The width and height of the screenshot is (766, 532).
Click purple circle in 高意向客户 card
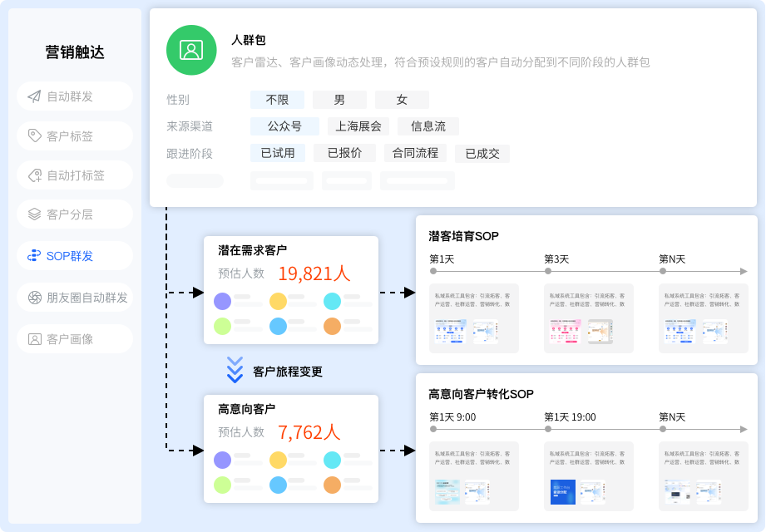tap(222, 460)
